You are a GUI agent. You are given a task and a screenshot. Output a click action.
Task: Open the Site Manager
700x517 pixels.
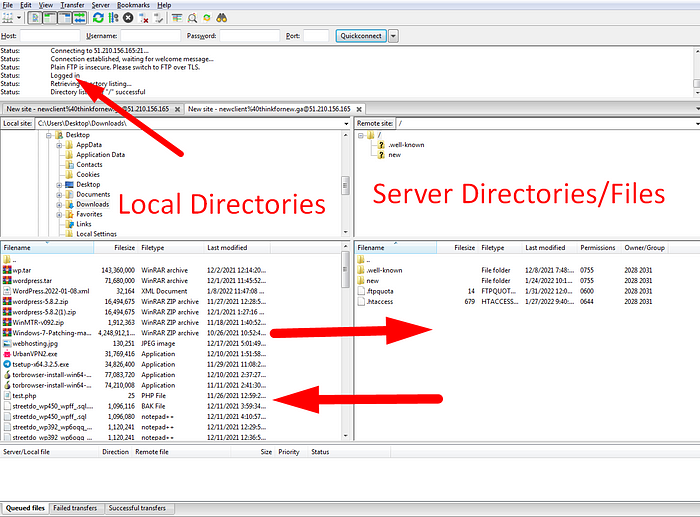tap(8, 18)
